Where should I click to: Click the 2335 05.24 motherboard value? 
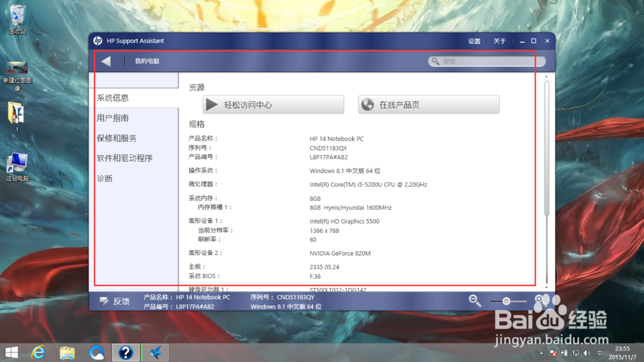tap(325, 267)
